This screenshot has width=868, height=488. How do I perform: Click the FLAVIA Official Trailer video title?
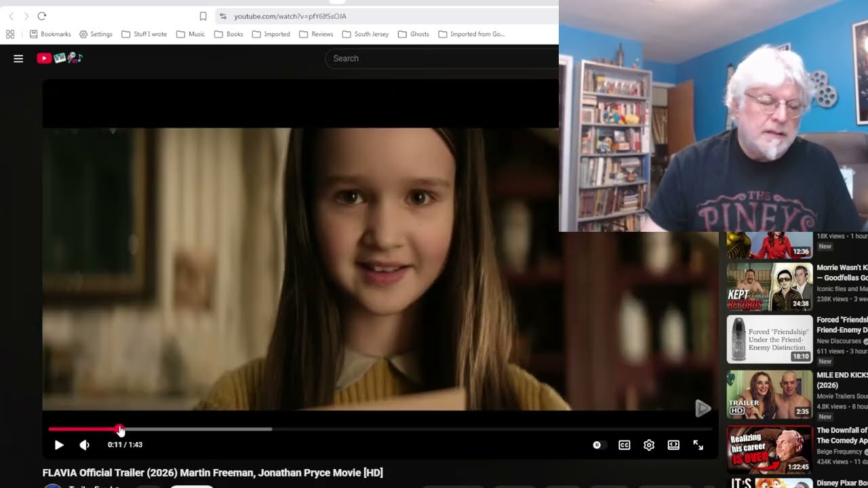(213, 472)
